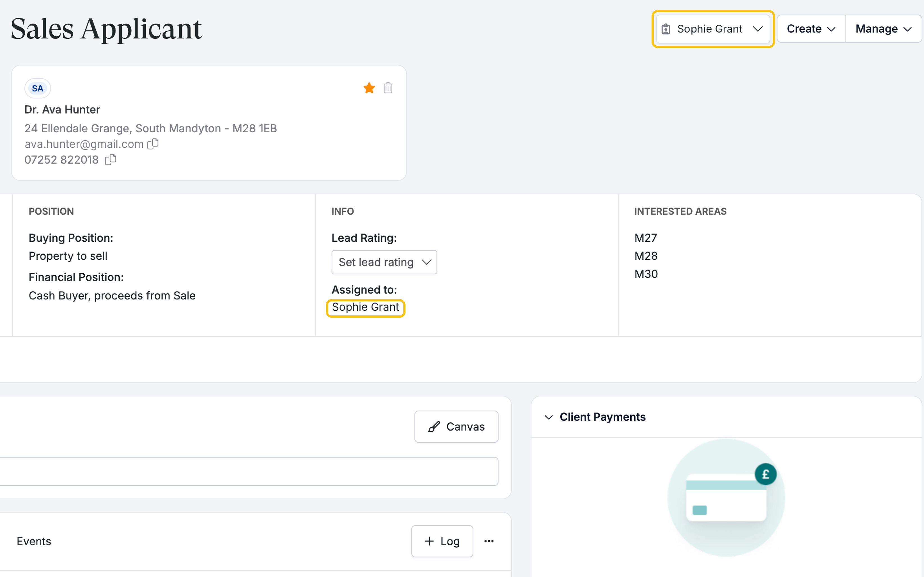The height and width of the screenshot is (577, 924).
Task: Click the Client Payments card illustration
Action: point(726,498)
